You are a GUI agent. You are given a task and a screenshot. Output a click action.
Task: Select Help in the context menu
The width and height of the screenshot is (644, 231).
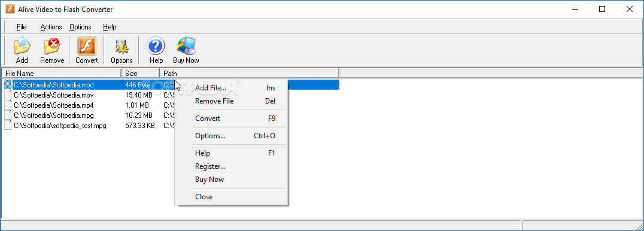pyautogui.click(x=231, y=153)
